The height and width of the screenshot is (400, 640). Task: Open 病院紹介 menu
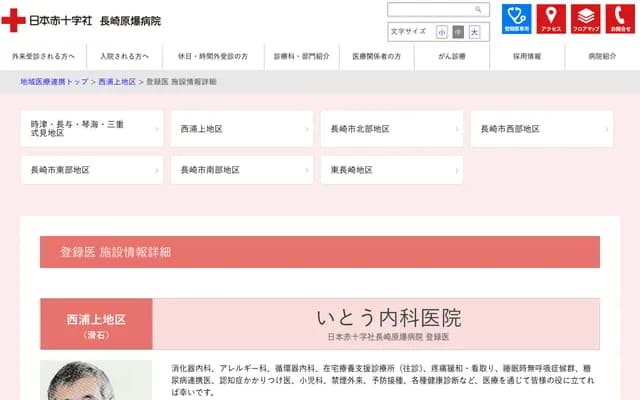click(x=602, y=56)
